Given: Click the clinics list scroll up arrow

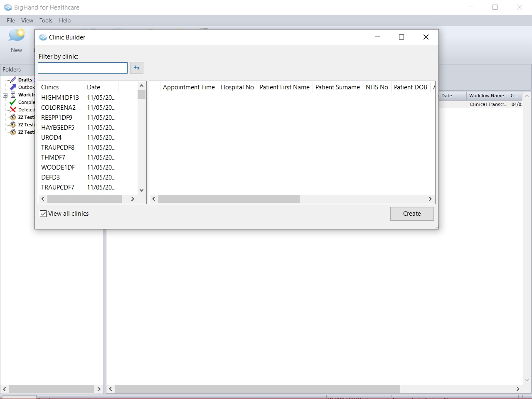Looking at the screenshot, I should point(141,86).
